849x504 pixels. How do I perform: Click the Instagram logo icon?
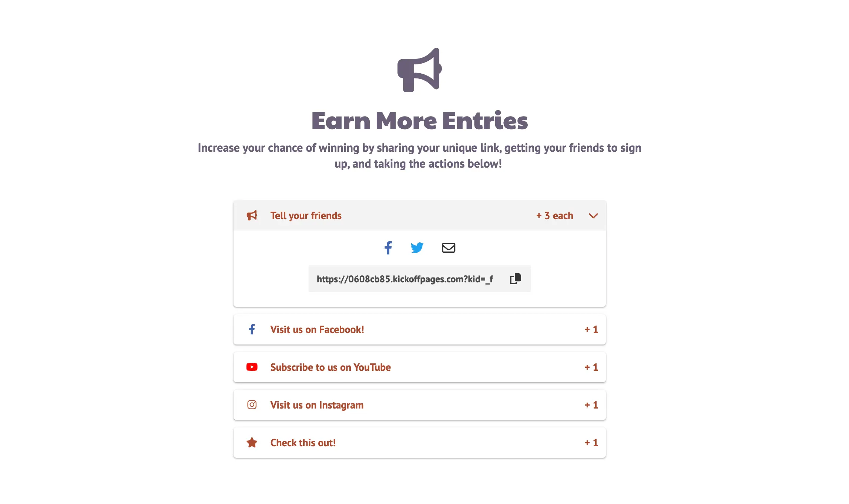click(x=252, y=405)
